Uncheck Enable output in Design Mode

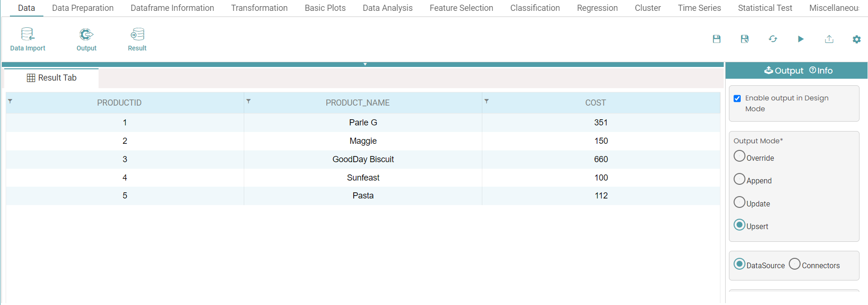coord(737,99)
